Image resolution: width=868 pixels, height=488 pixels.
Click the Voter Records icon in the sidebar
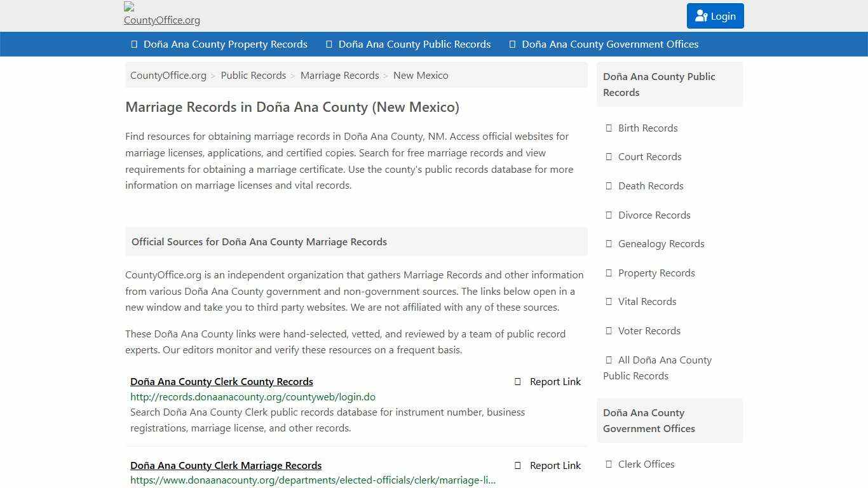[609, 330]
